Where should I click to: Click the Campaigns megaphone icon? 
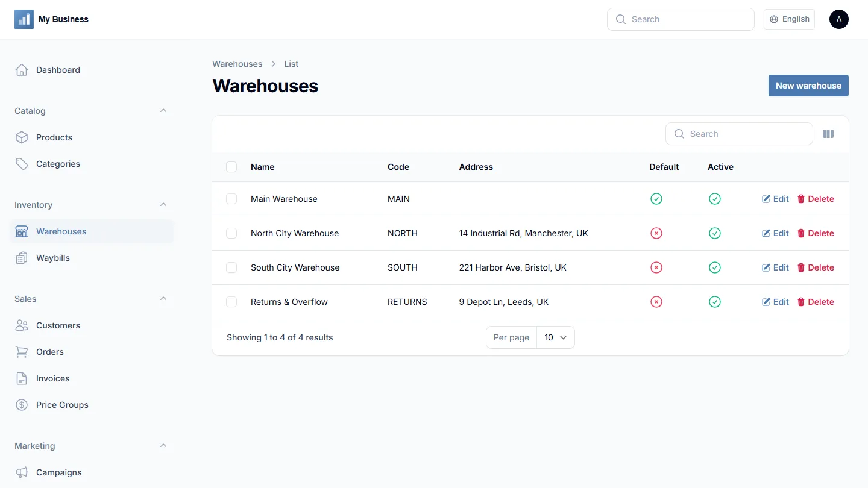point(22,472)
